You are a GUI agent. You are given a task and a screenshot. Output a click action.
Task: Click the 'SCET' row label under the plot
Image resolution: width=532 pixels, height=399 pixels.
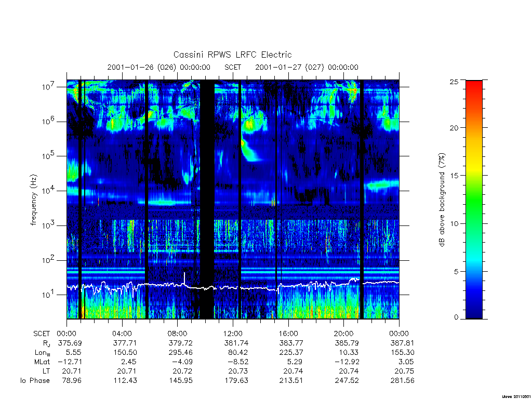pyautogui.click(x=42, y=334)
